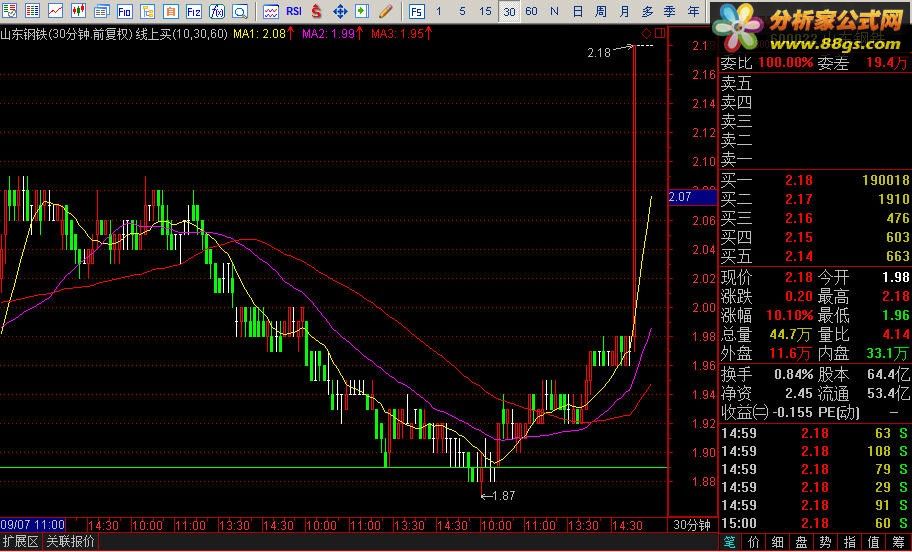
Task: Select the N custom period button
Action: click(x=554, y=11)
